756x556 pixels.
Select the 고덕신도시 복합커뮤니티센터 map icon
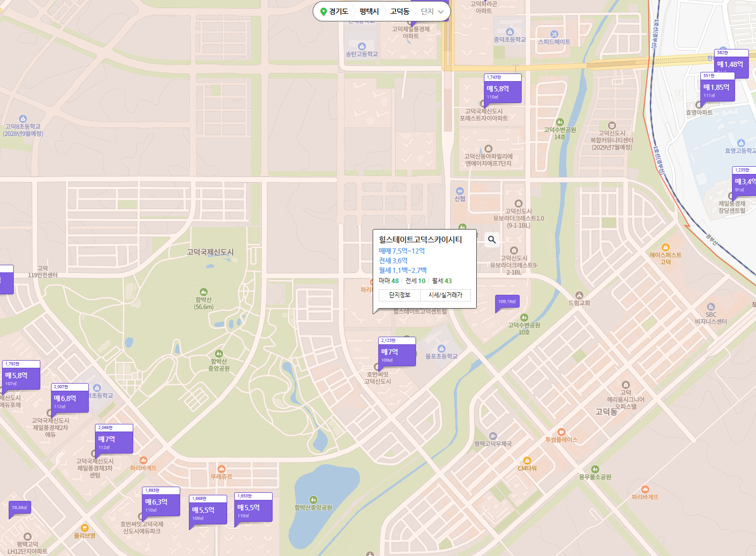pos(612,125)
